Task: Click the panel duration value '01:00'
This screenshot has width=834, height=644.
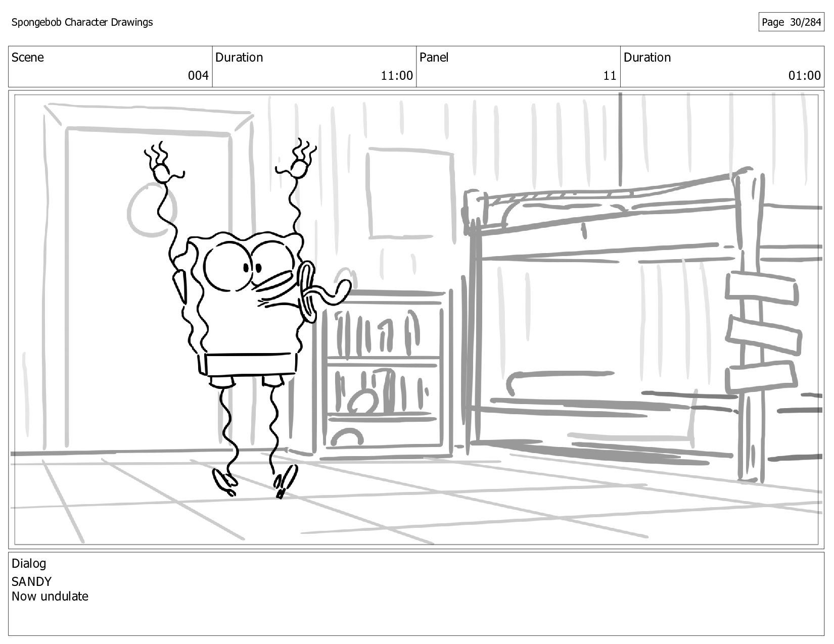Action: [805, 76]
